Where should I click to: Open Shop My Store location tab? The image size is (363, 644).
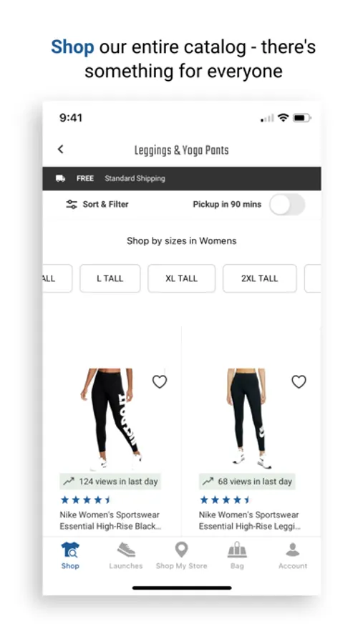click(181, 555)
